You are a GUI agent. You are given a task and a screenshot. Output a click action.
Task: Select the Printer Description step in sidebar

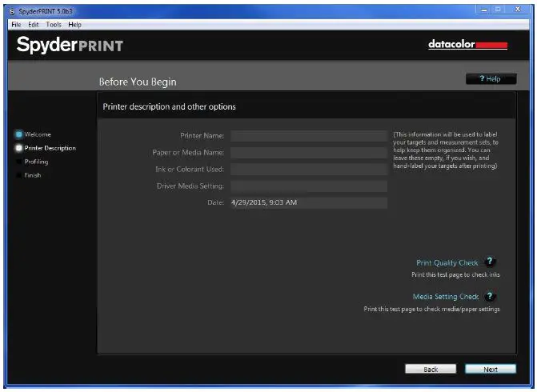[x=50, y=148]
